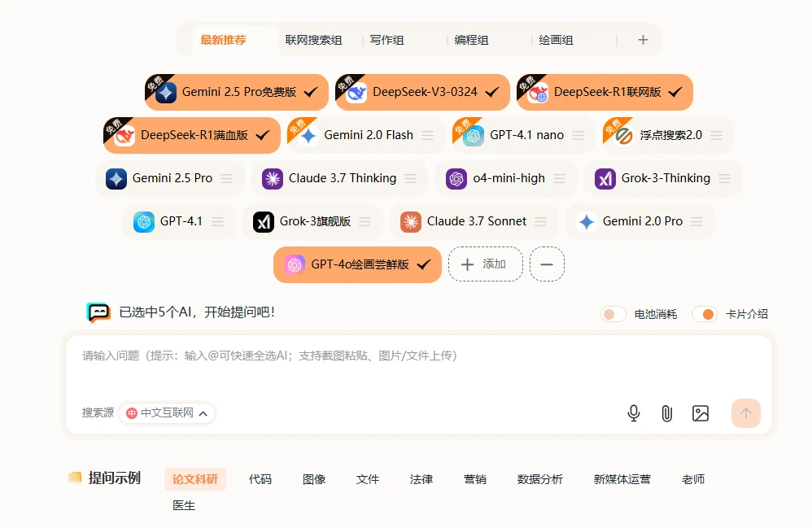The height and width of the screenshot is (528, 812).
Task: Open the 营销 example category
Action: point(475,479)
